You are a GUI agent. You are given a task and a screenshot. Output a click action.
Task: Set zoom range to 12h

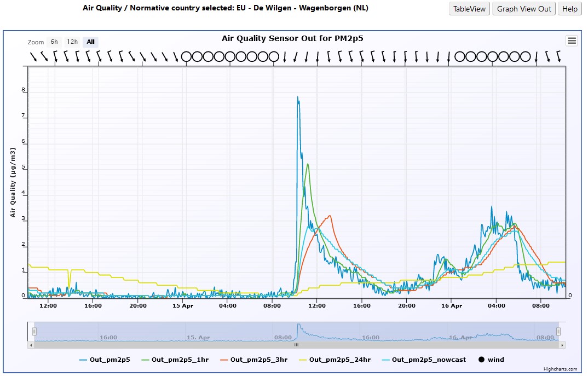[x=72, y=42]
